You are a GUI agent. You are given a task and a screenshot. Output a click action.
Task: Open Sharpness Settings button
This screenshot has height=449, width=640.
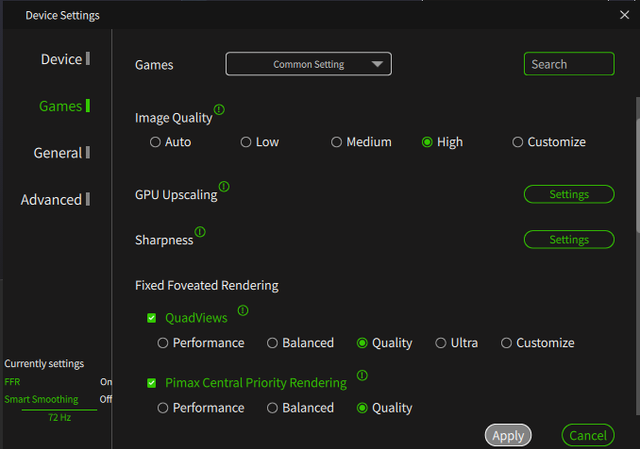[569, 240]
